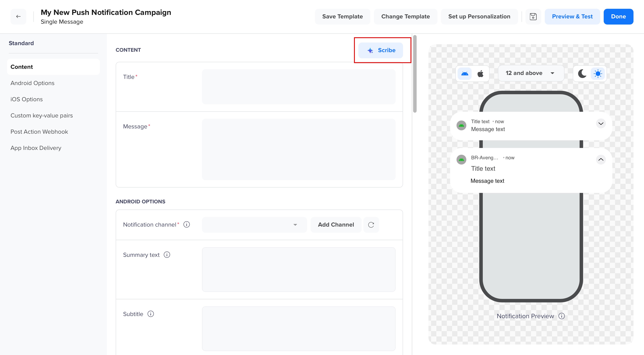This screenshot has width=644, height=355.
Task: Focus the Subtitle input field
Action: point(299,328)
